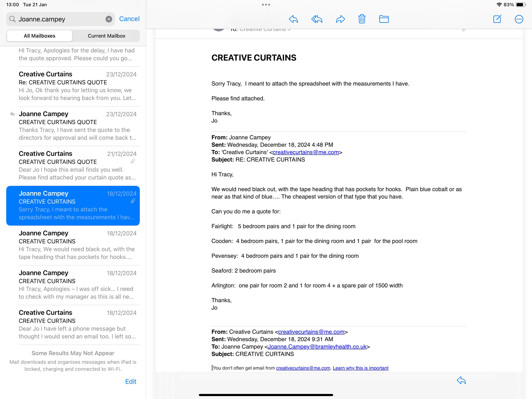Viewport: 532px width, 399px height.
Task: Open the Re: CREATIVE CURTAINS QUOTE message
Action: click(x=77, y=86)
